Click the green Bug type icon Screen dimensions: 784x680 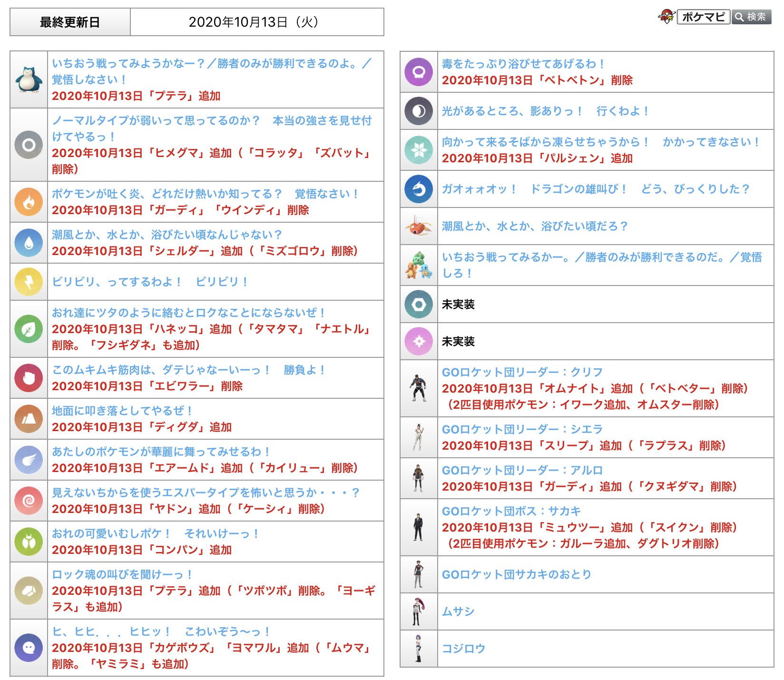click(x=29, y=542)
